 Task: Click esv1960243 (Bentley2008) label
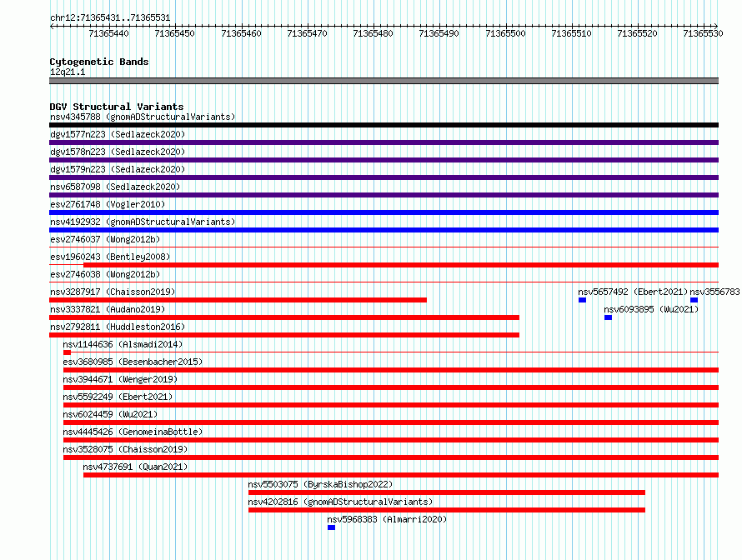coord(110,257)
